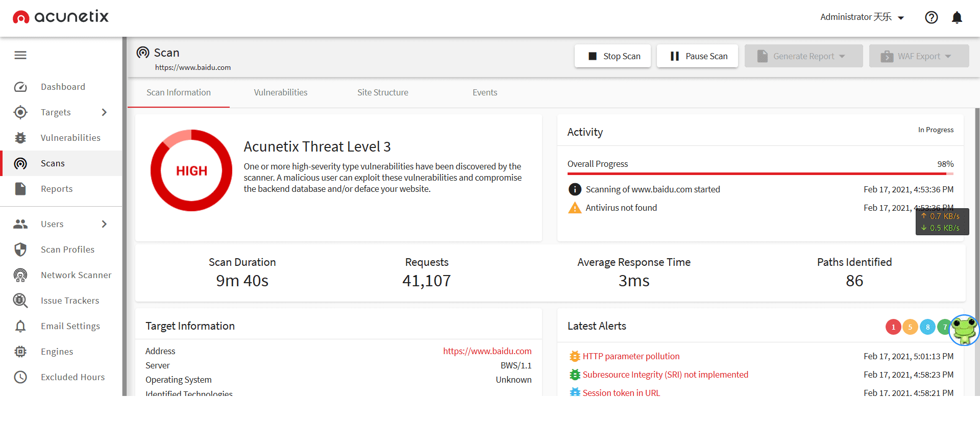Open the WAF Export dropdown

click(919, 56)
